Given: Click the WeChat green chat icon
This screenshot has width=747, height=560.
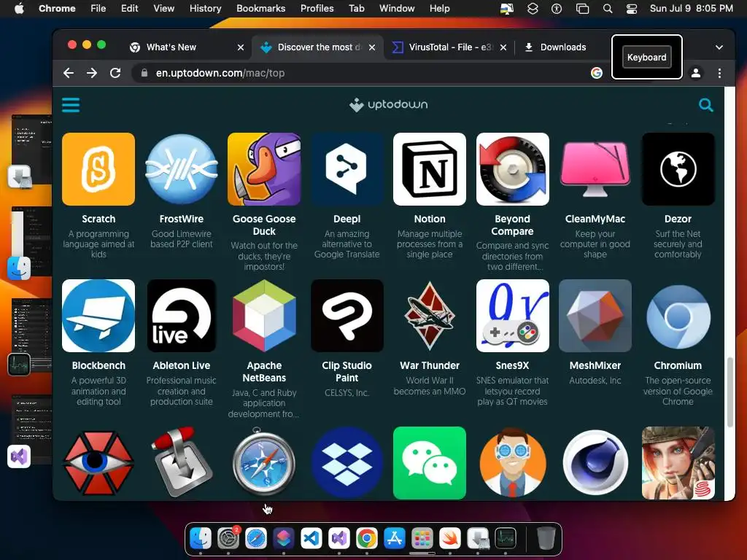Looking at the screenshot, I should pyautogui.click(x=430, y=463).
